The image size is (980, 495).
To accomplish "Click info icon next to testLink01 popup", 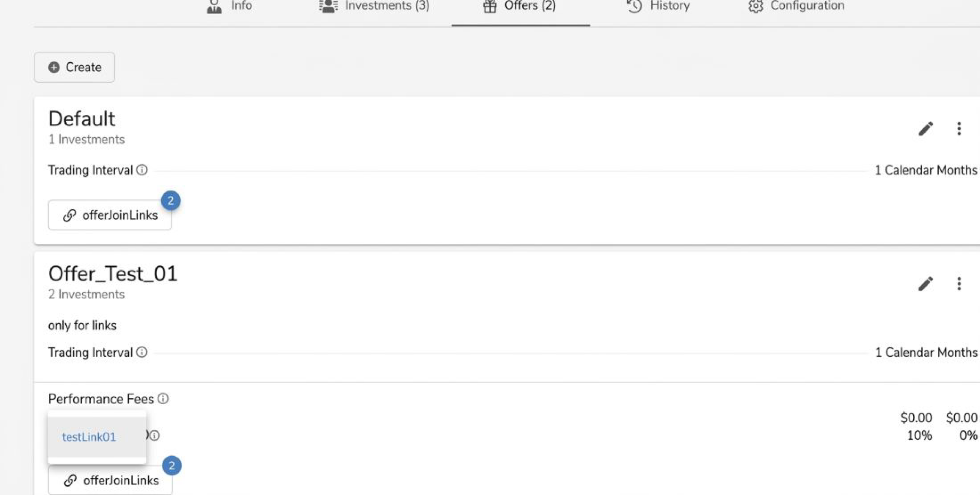I will 154,436.
